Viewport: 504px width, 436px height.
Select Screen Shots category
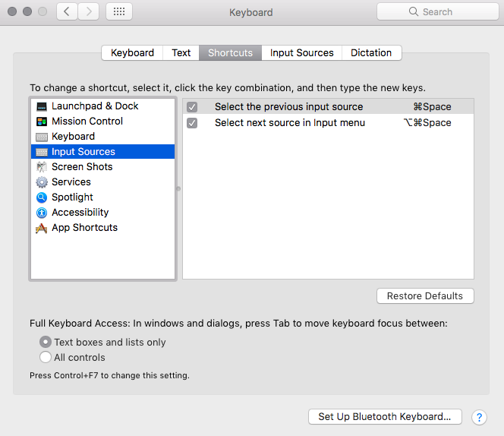click(x=103, y=166)
